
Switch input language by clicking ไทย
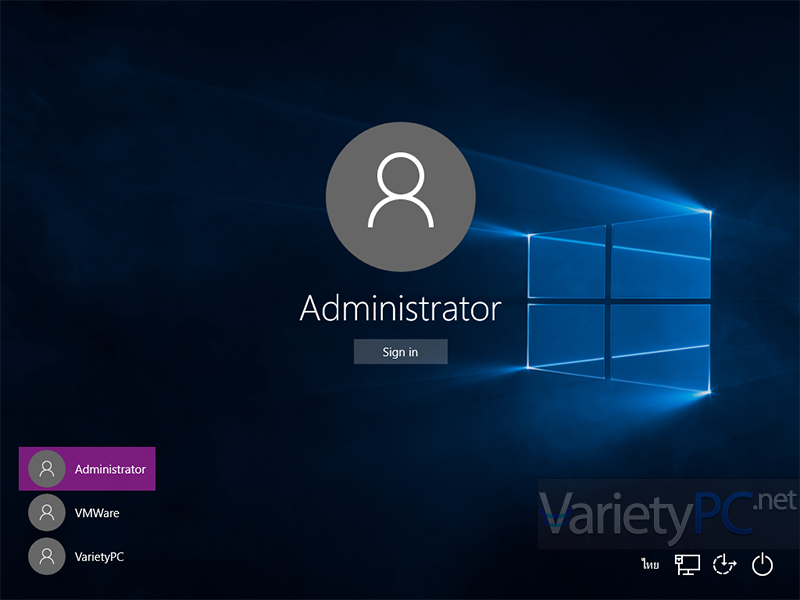click(649, 564)
